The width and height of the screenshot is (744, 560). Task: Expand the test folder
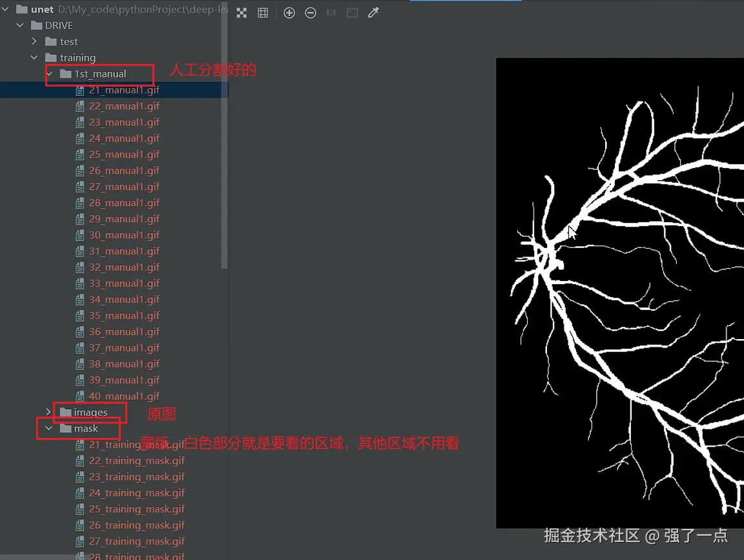point(34,41)
